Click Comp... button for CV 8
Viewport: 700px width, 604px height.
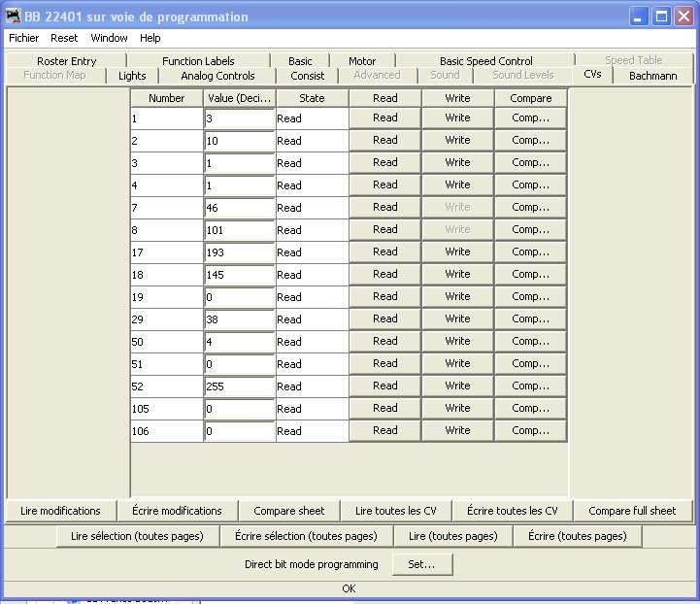pyautogui.click(x=530, y=229)
